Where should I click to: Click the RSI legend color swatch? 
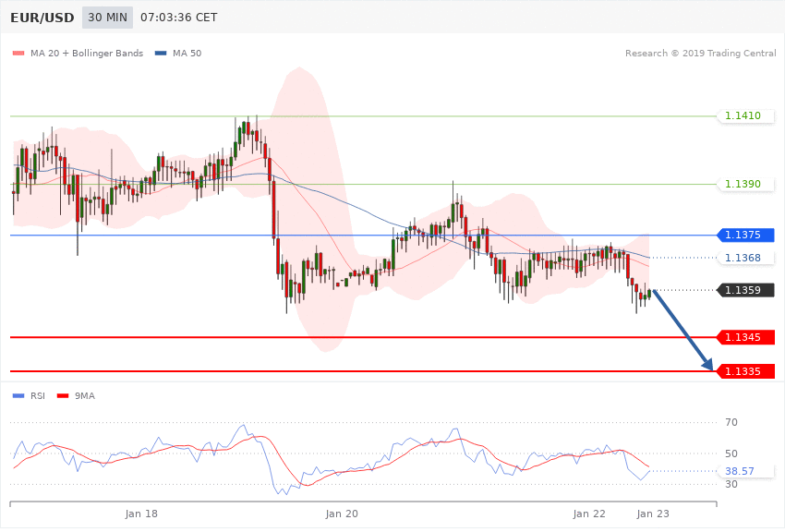tap(18, 396)
